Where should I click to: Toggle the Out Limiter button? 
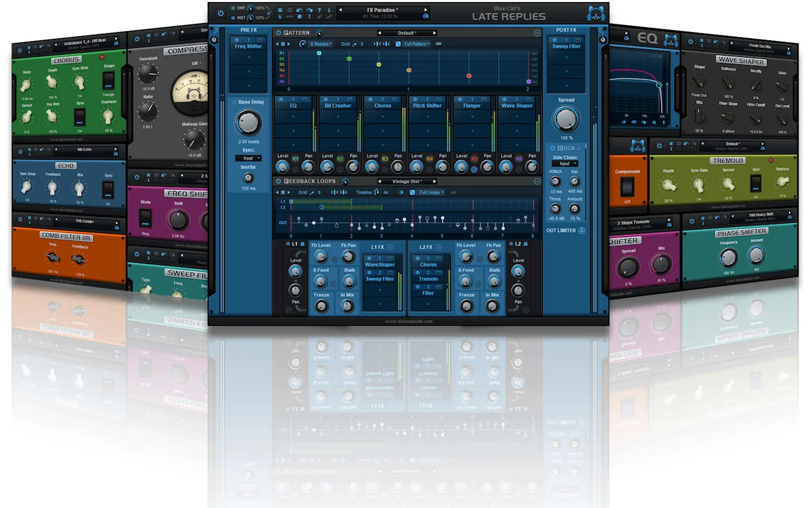(582, 230)
